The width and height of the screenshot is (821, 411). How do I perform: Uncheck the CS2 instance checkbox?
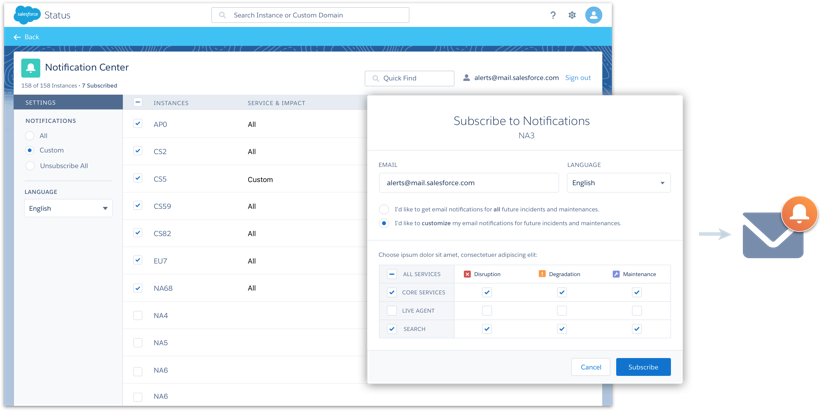tap(138, 151)
